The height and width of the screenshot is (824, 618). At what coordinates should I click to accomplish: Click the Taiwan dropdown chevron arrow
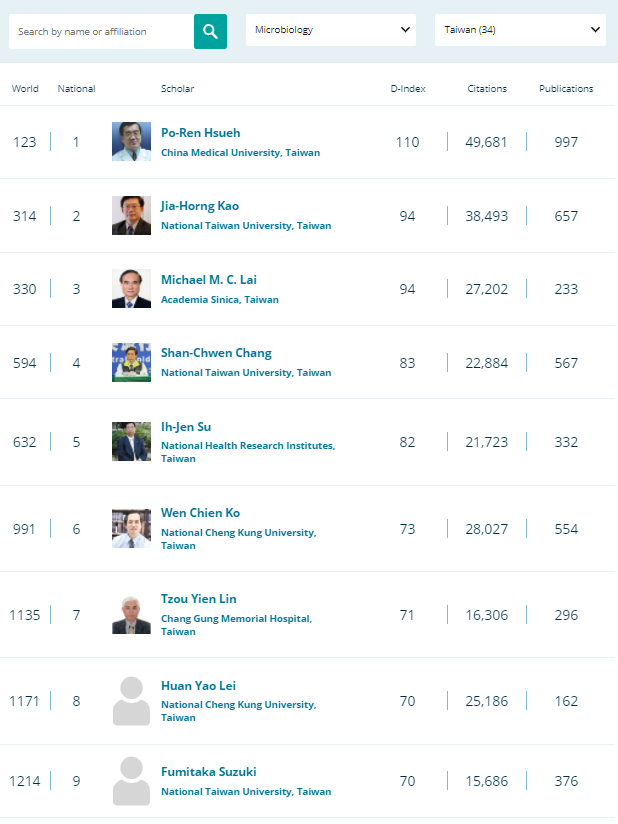point(595,29)
